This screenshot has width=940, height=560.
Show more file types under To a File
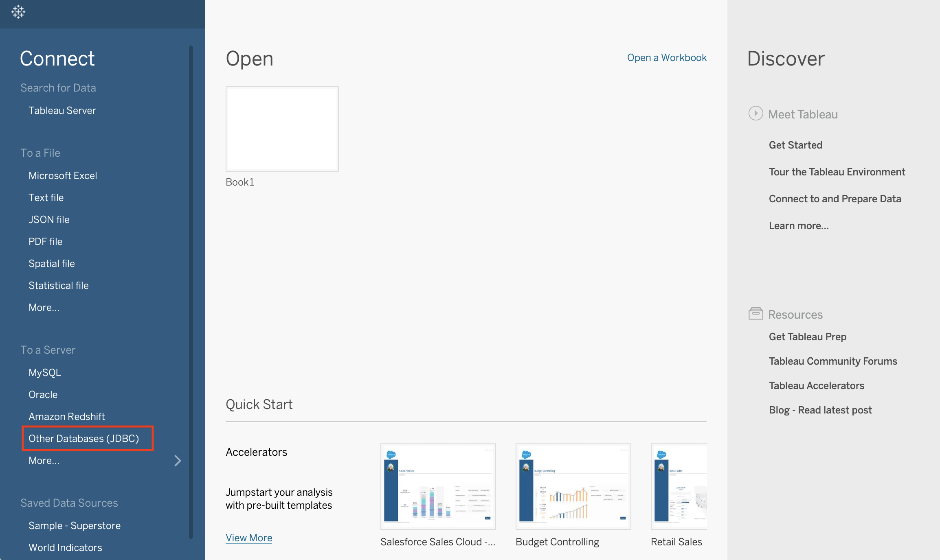pos(44,307)
